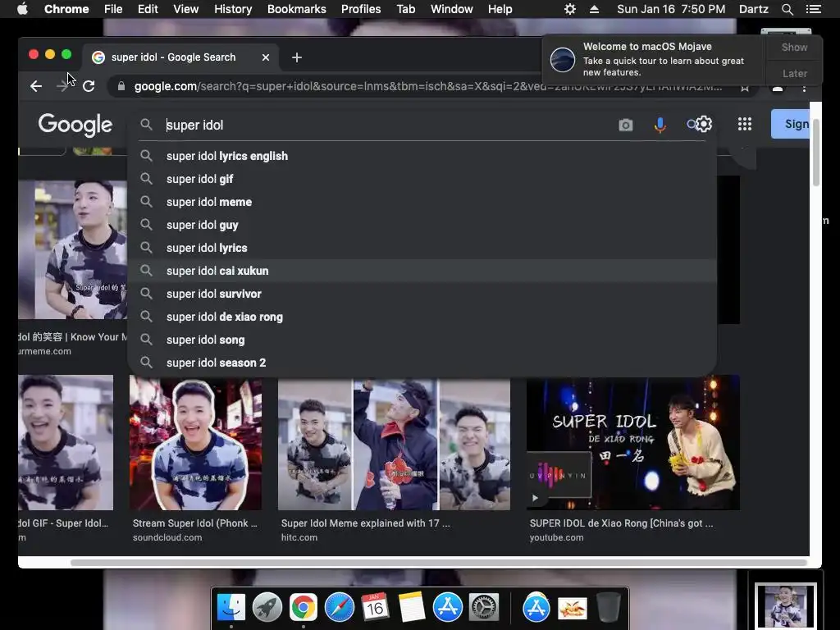This screenshot has height=630, width=840.
Task: Click the Chrome forward arrow button
Action: 62,85
